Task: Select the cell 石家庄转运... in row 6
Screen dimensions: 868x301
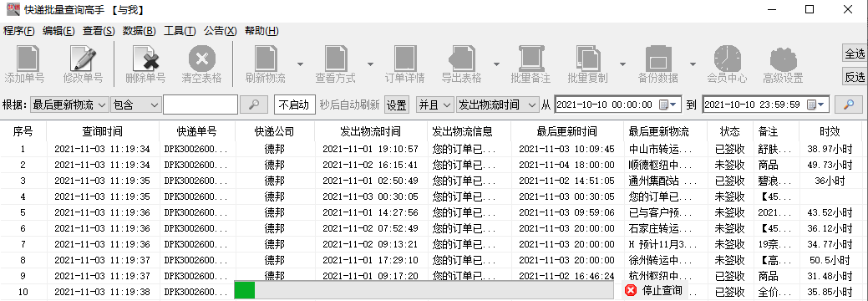Action: pyautogui.click(x=664, y=228)
